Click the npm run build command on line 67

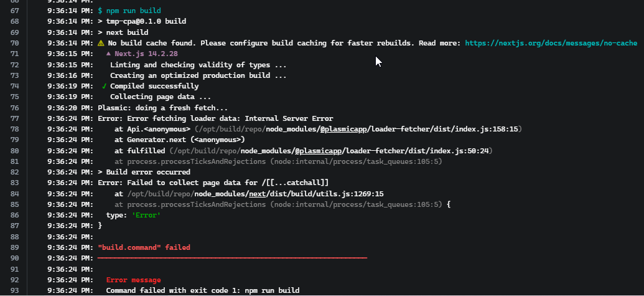click(x=129, y=11)
